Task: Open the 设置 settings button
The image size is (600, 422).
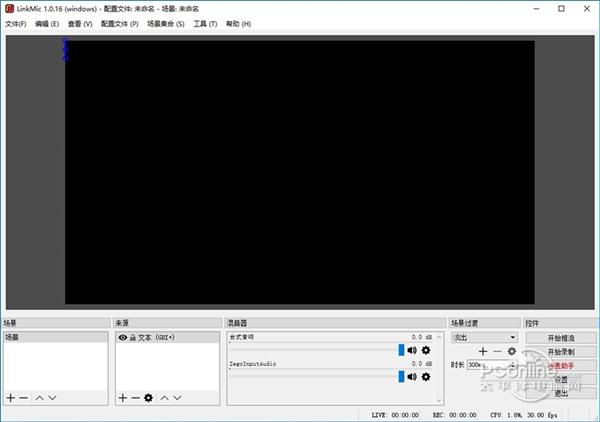Action: click(x=561, y=380)
